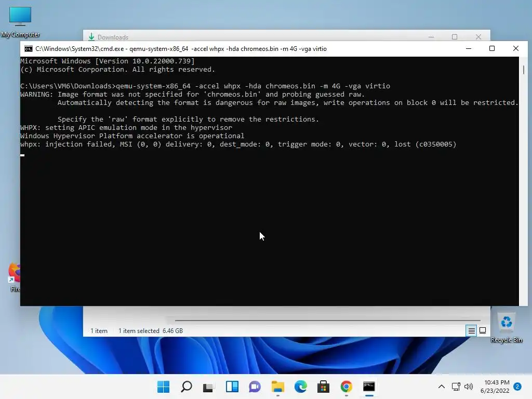Viewport: 532px width, 399px height.
Task: Click the '1 item selected 6.46 GB' status text
Action: click(x=150, y=331)
